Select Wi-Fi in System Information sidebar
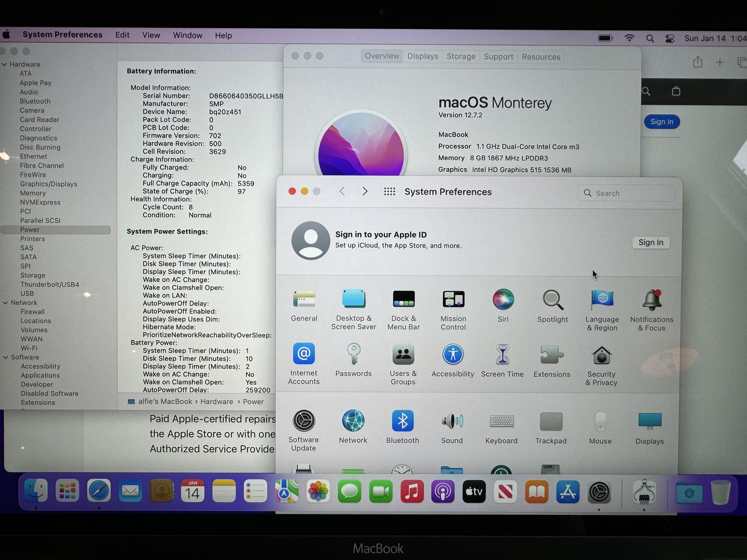Viewport: 747px width, 560px height. tap(29, 348)
